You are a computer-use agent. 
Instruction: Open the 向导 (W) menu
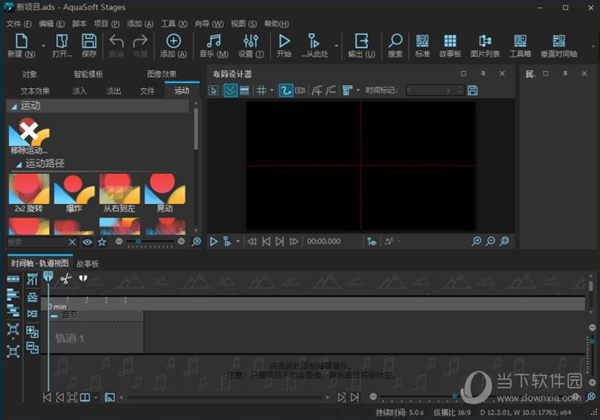click(209, 24)
